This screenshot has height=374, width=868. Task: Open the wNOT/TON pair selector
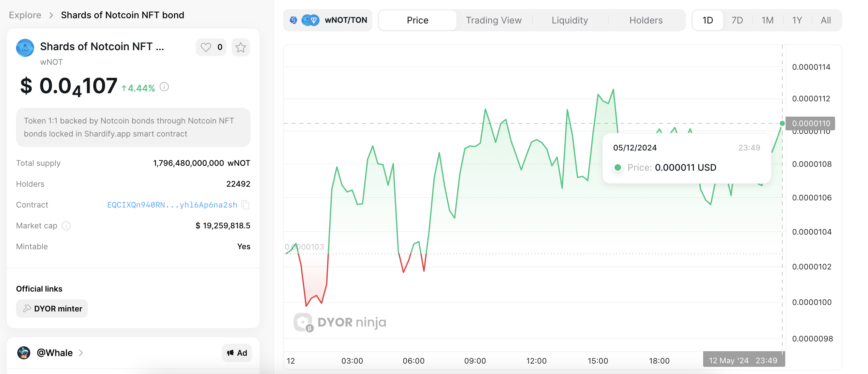[328, 20]
